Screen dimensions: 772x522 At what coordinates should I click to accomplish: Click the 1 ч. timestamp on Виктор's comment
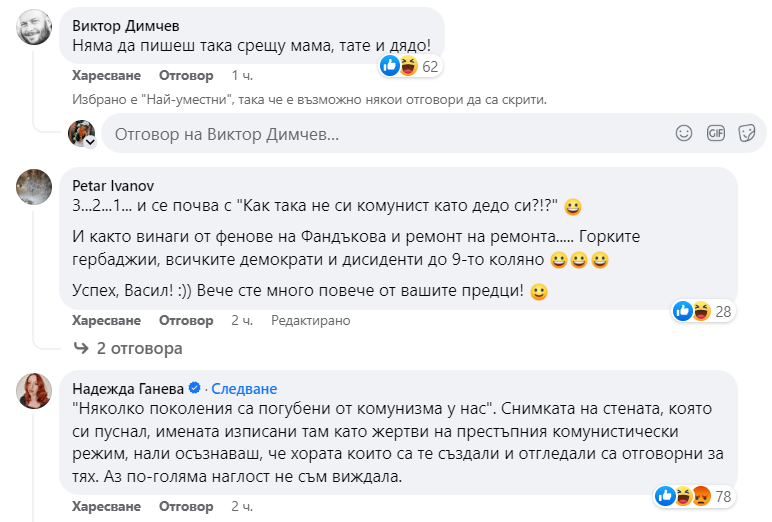point(242,75)
